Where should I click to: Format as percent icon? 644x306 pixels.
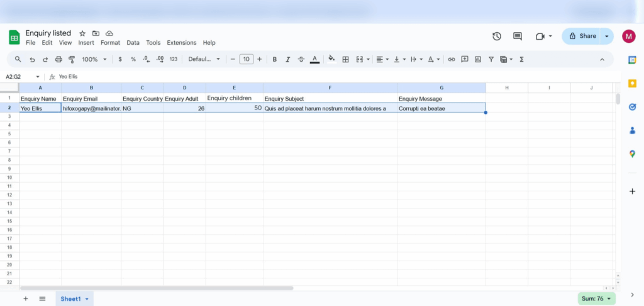coord(133,59)
